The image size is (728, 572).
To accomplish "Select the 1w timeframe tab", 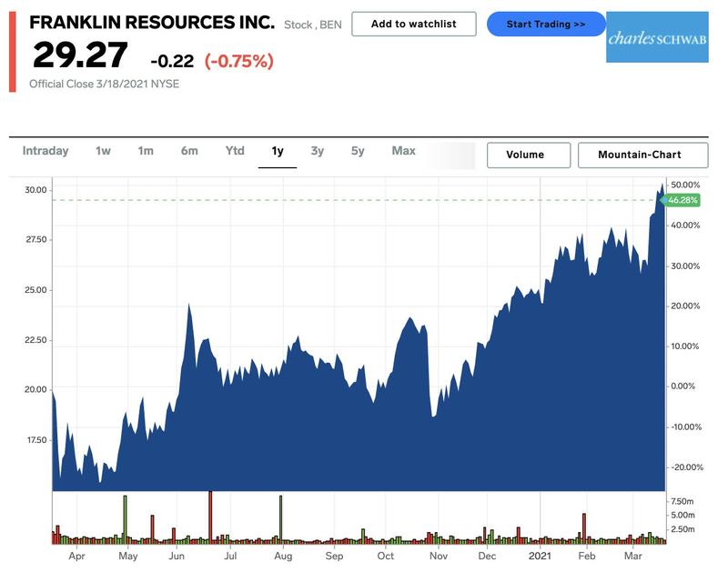I will (x=103, y=151).
